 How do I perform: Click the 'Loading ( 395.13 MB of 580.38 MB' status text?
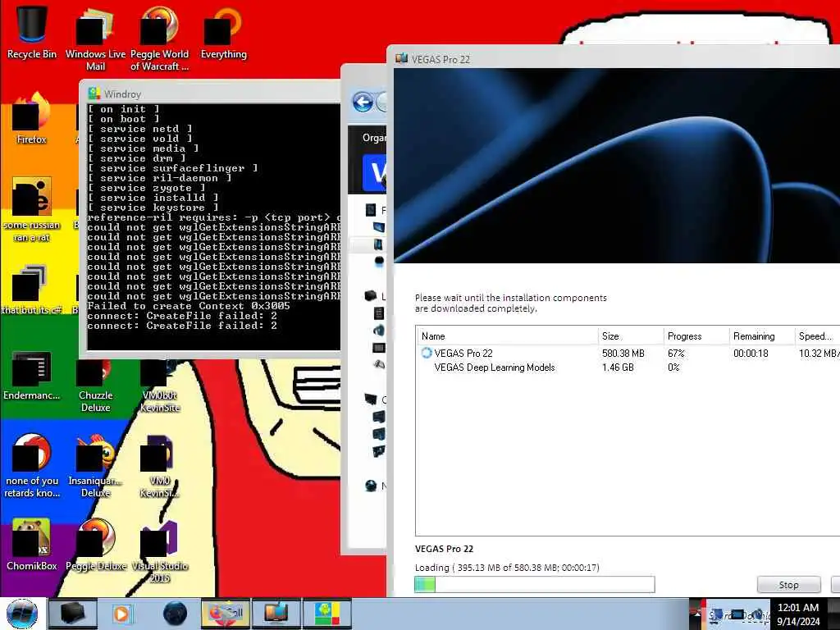507,568
